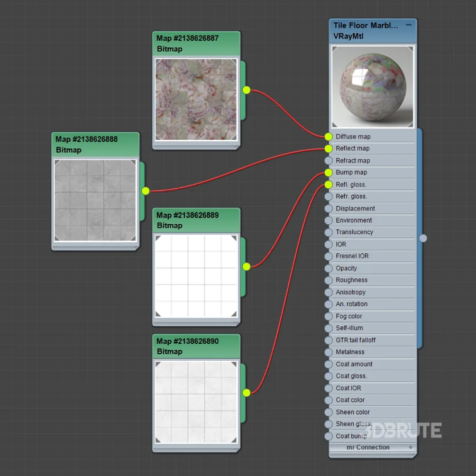This screenshot has height=476, width=476.
Task: Click the Diffuse map input socket
Action: coord(328,136)
